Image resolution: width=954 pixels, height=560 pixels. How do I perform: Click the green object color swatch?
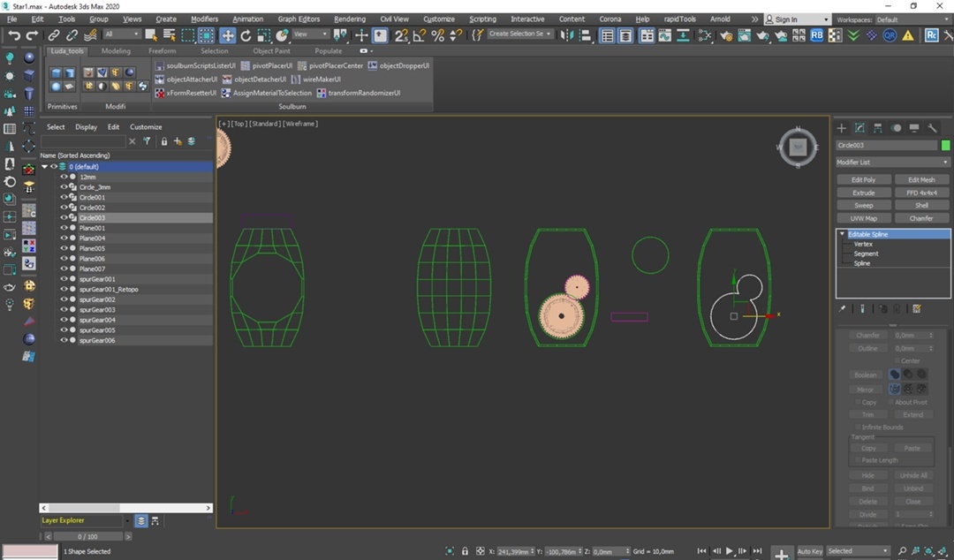945,146
